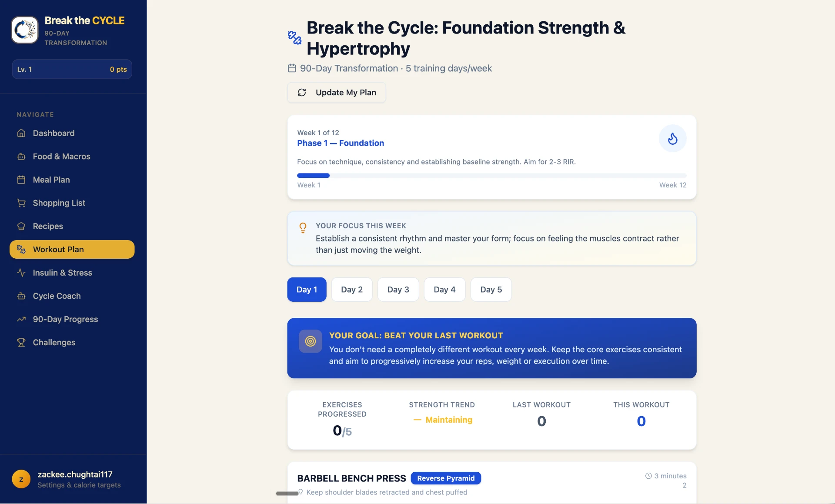
Task: Click the flame streak icon in Phase card
Action: pos(672,139)
